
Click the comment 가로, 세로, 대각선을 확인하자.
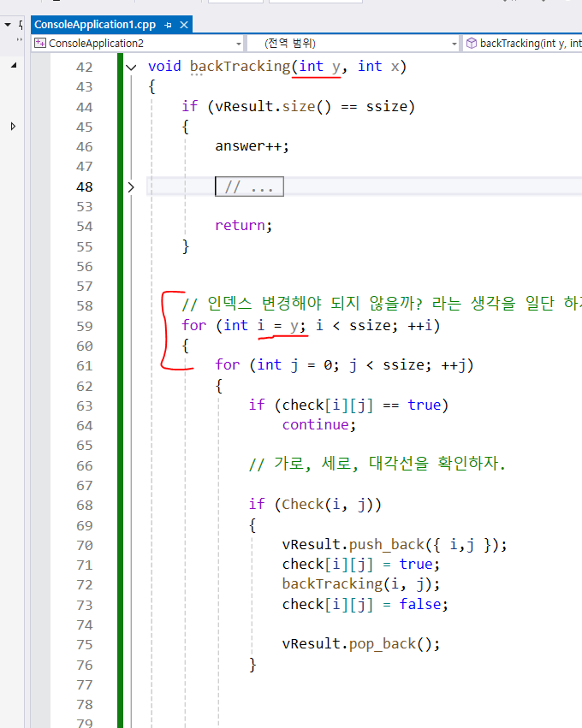tap(377, 464)
